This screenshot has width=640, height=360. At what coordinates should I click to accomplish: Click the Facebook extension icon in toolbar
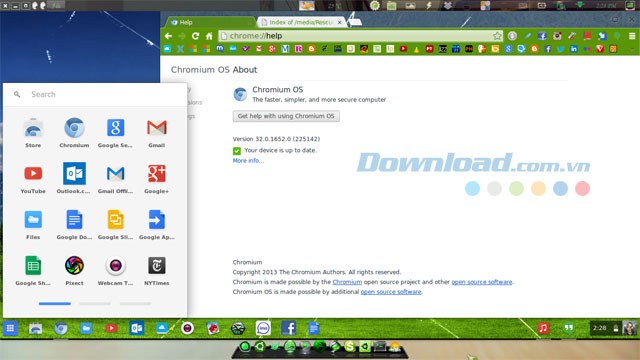pos(542,36)
